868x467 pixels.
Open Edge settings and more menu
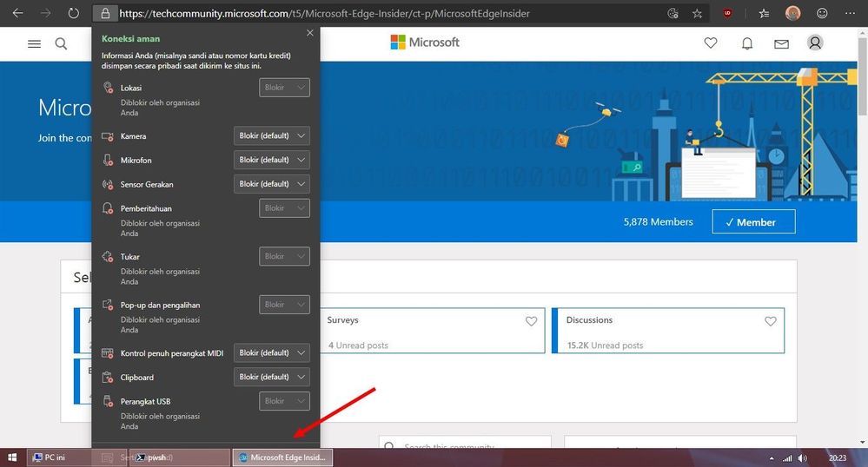pos(851,13)
